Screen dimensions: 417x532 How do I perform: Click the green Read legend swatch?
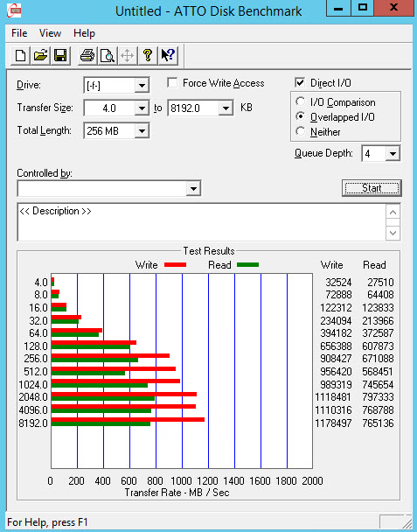pyautogui.click(x=247, y=264)
